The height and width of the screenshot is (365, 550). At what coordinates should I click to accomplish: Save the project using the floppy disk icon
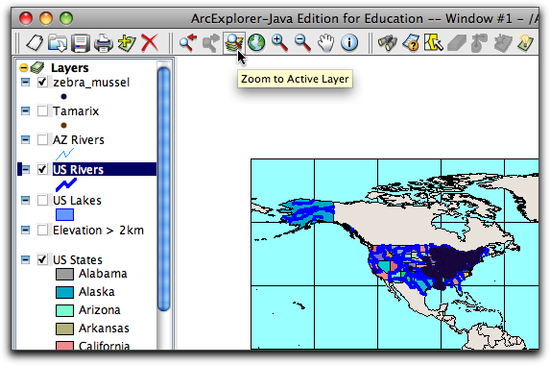(x=80, y=43)
